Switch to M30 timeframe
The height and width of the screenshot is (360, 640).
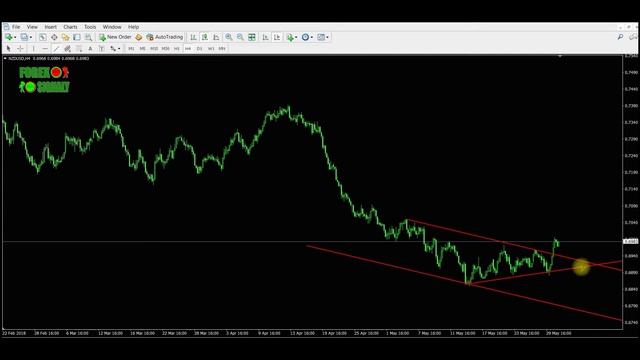point(165,49)
